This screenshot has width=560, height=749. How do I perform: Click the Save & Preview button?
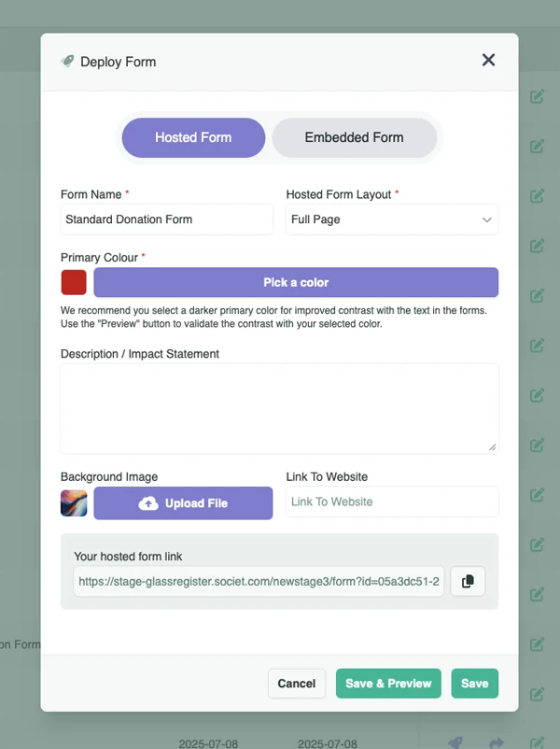coord(388,684)
